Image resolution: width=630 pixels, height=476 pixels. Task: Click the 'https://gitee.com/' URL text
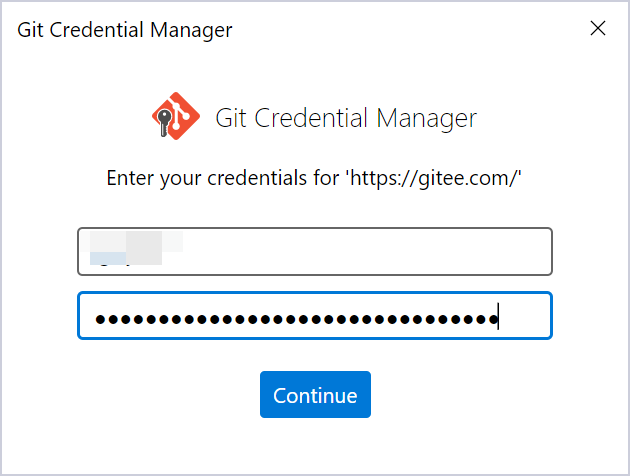coord(434,179)
